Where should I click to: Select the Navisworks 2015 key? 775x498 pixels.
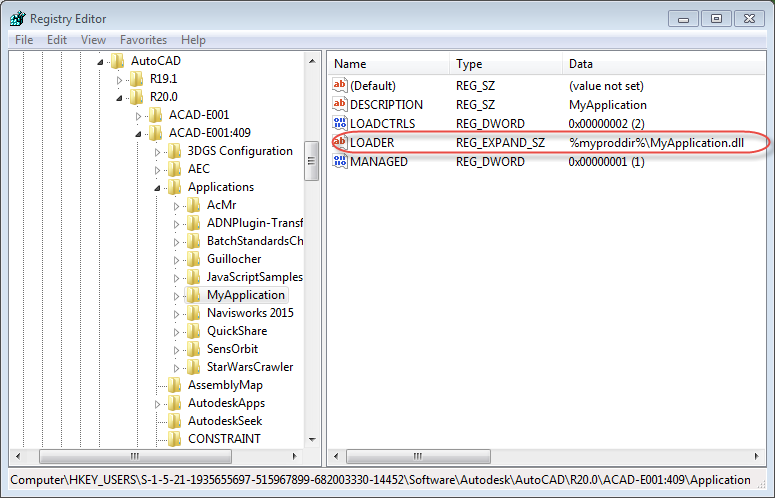(250, 313)
